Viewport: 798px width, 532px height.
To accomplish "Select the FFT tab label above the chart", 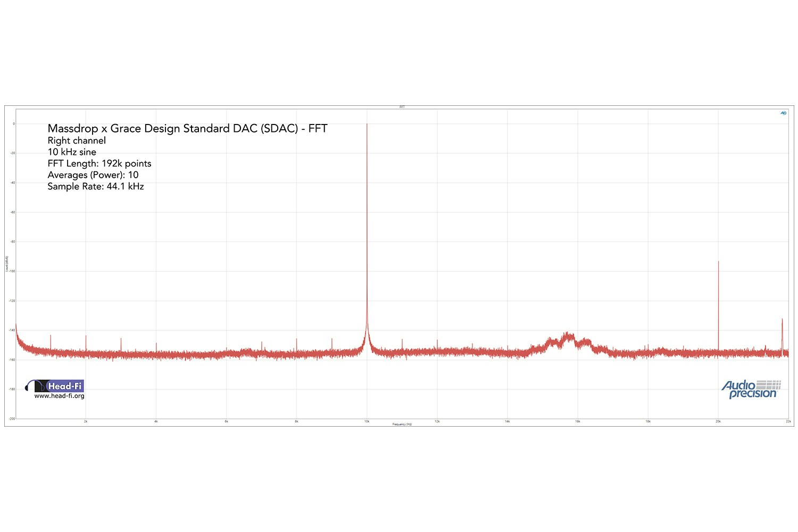I will (403, 106).
